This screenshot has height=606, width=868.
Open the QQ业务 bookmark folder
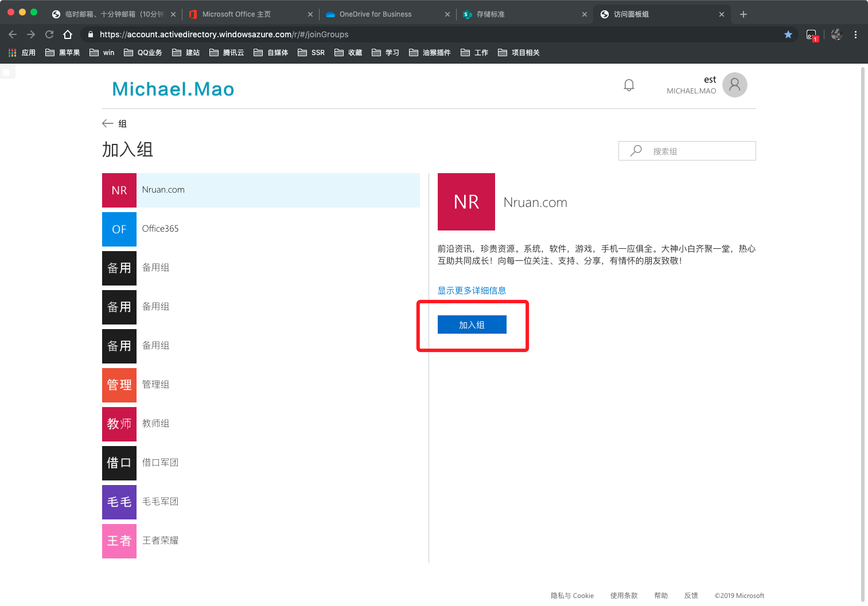tap(143, 53)
